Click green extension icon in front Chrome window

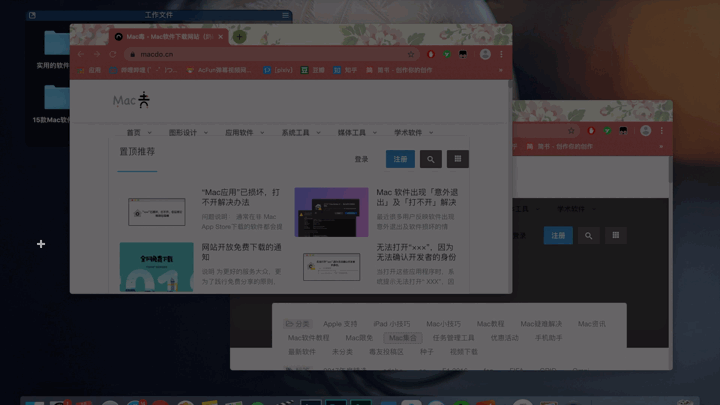(447, 54)
